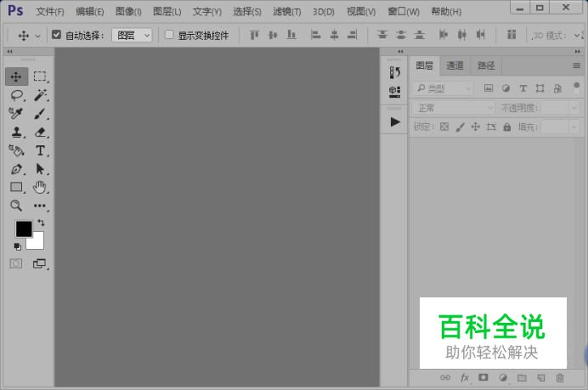Open the 图层 auto-select dropdown
Viewport: 588px width, 390px height.
click(x=132, y=35)
